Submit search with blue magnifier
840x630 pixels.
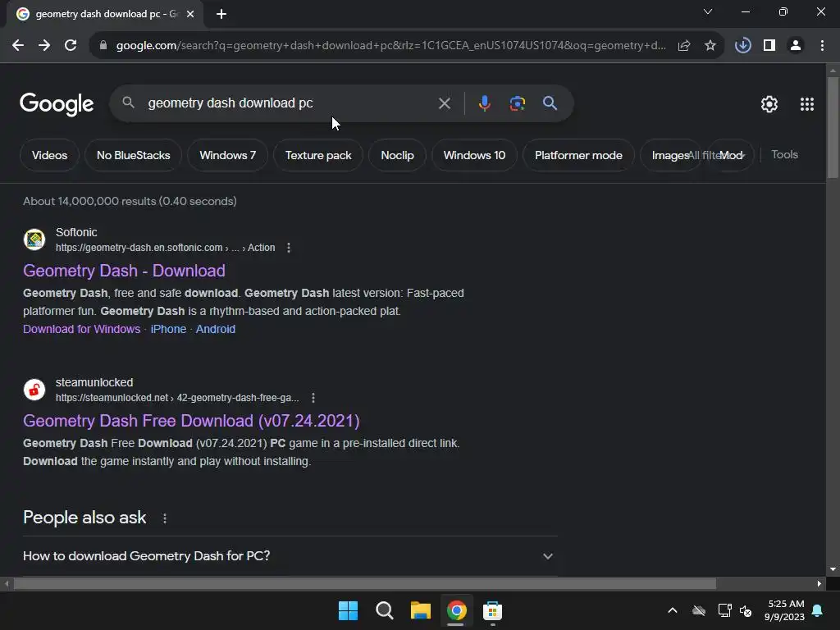(550, 103)
